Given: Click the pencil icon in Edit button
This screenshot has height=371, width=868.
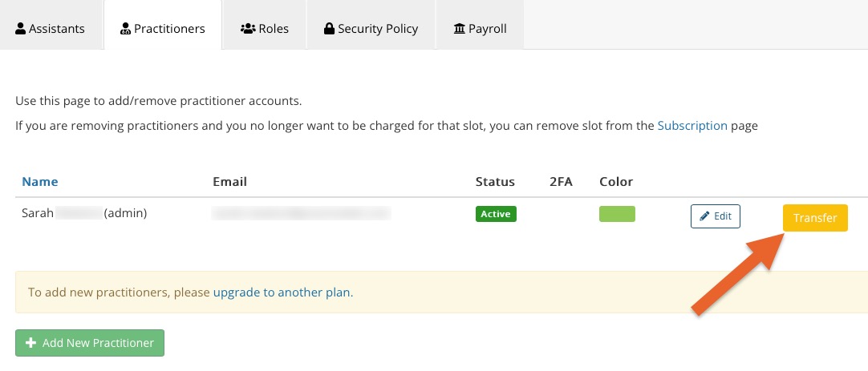Looking at the screenshot, I should 704,216.
